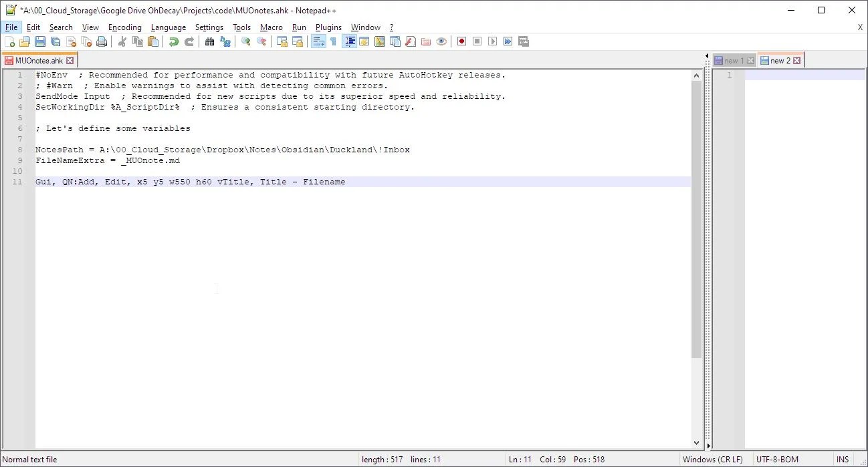The image size is (868, 467).
Task: Select the MUOnotes.ahk tab
Action: (x=37, y=59)
